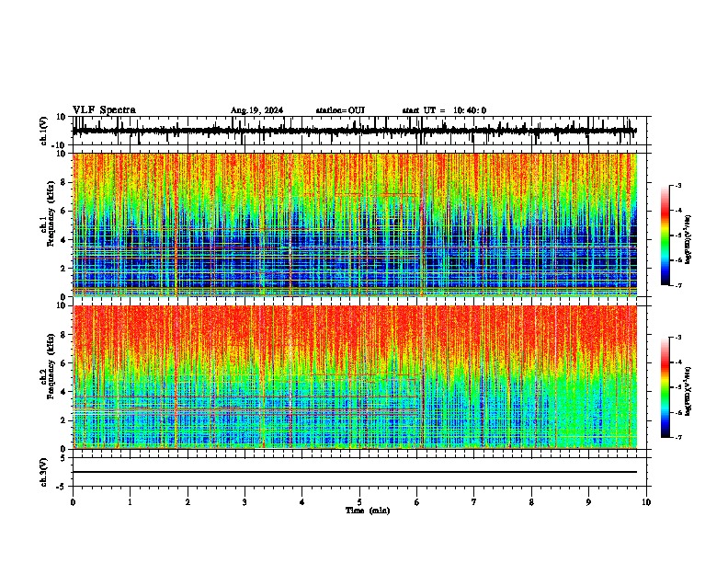Click time-axis tick label "1"
The height and width of the screenshot is (563, 728).
pos(130,502)
